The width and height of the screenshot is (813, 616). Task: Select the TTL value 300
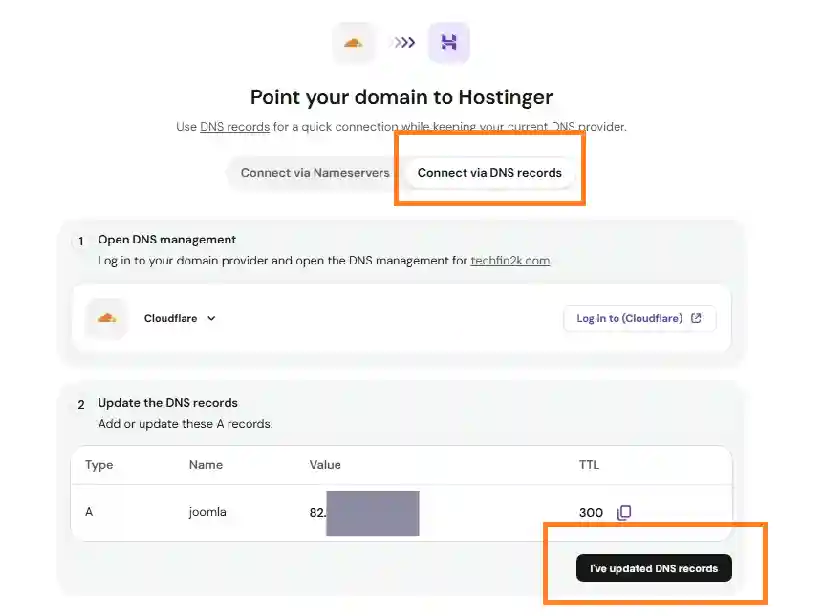(591, 513)
